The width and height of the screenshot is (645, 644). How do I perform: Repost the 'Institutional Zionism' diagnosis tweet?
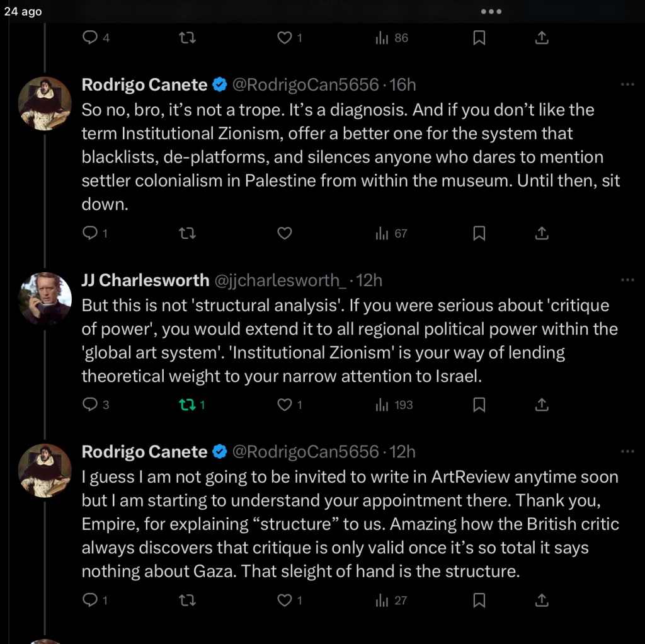click(187, 234)
